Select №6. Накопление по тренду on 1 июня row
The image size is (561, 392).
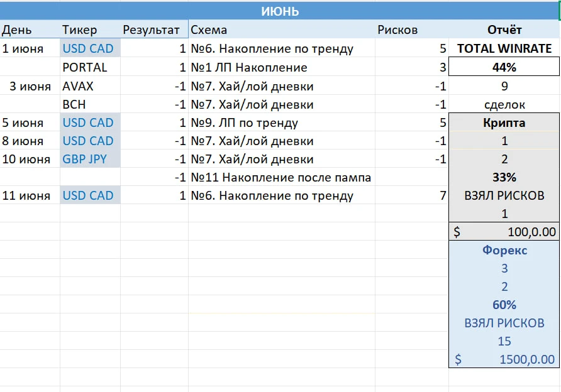[x=282, y=48]
